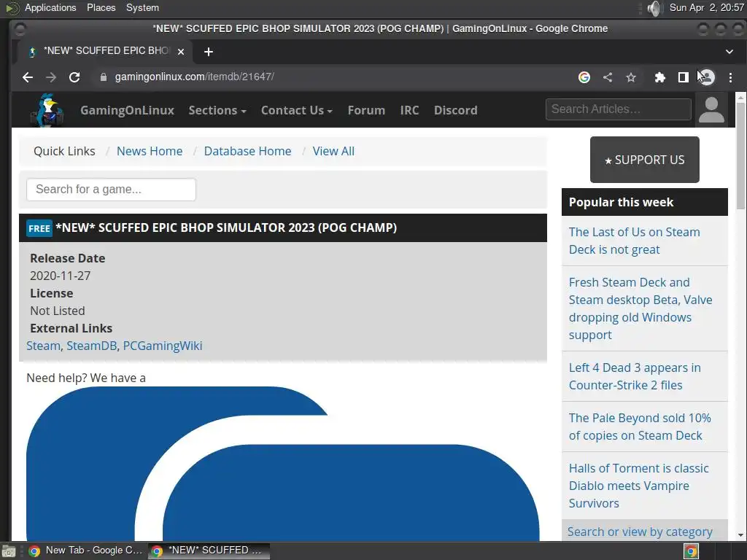Focus the Search for a game field
Viewport: 747px width, 560px height.
111,190
